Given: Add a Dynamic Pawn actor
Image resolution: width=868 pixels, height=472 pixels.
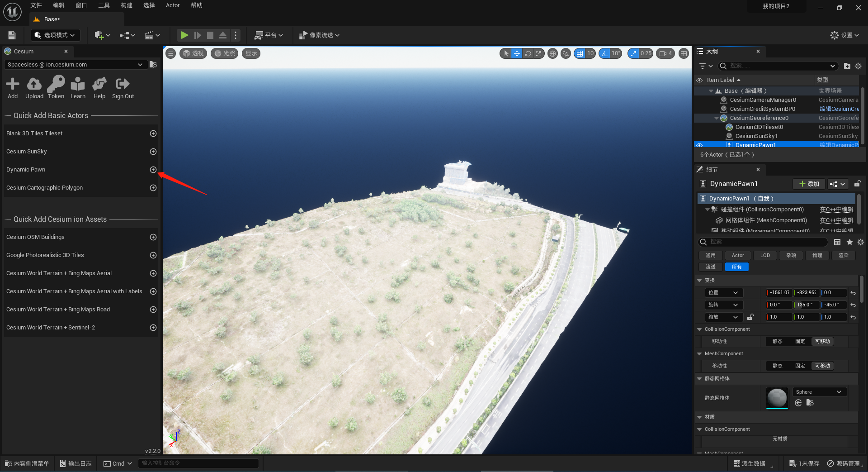Looking at the screenshot, I should click(x=153, y=170).
